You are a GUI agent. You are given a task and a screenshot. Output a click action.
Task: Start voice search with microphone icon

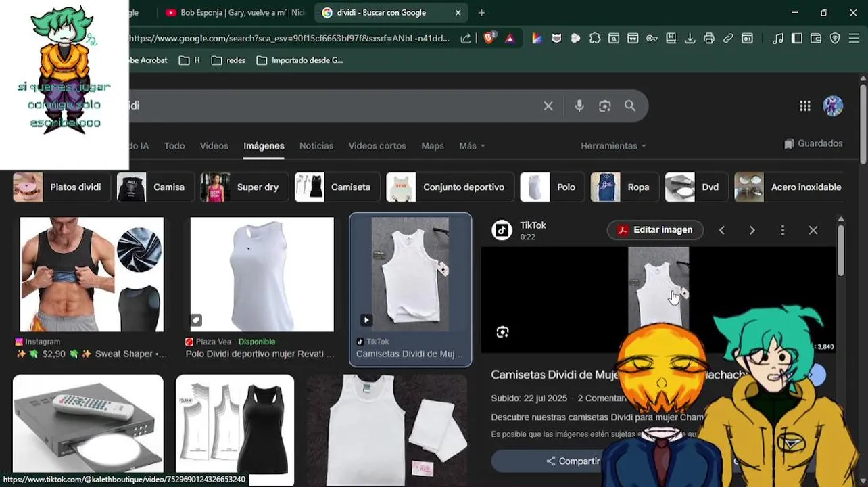pos(579,106)
